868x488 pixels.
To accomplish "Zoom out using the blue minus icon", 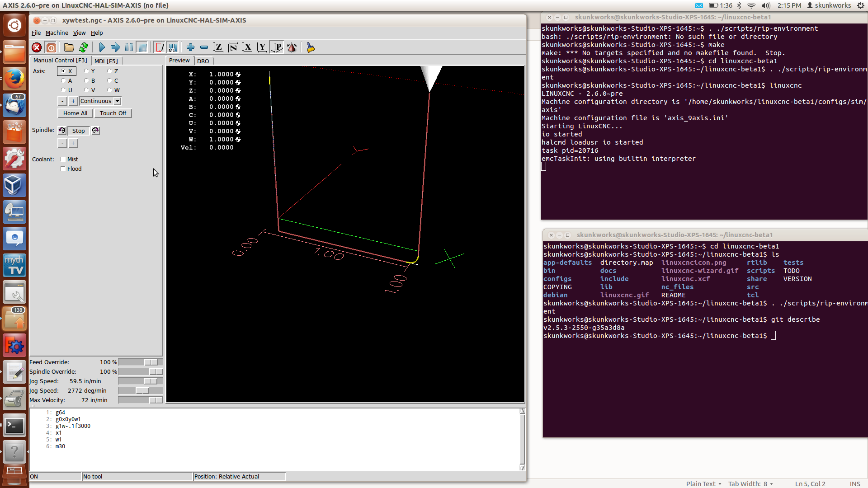I will tap(204, 47).
